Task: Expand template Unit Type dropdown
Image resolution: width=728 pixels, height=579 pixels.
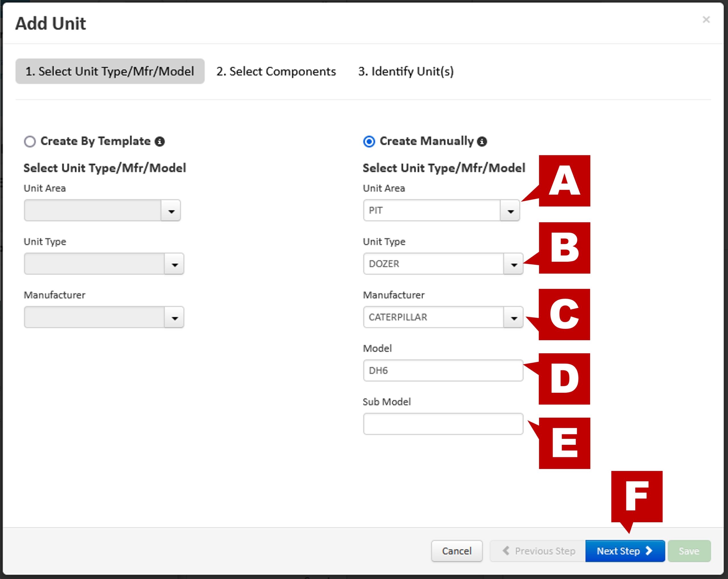Action: (x=175, y=264)
